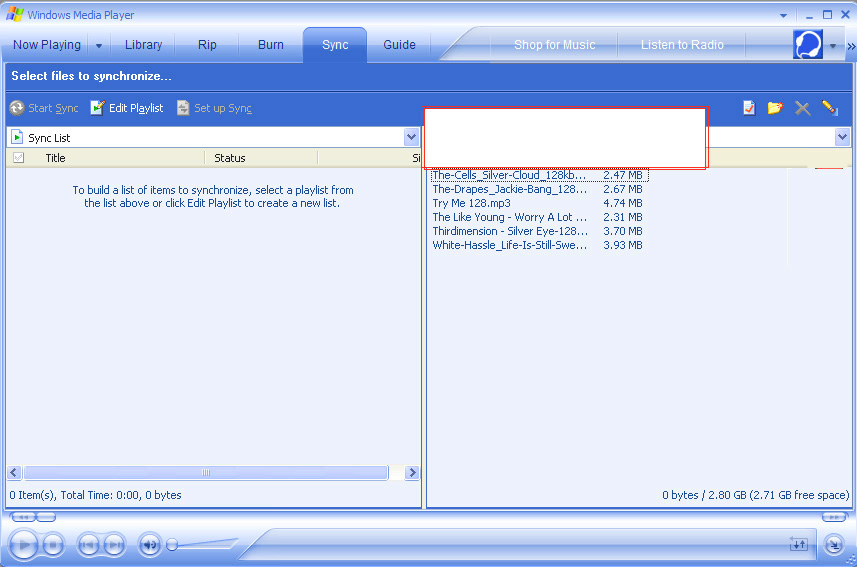857x567 pixels.
Task: Open the Library tab
Action: pos(143,45)
